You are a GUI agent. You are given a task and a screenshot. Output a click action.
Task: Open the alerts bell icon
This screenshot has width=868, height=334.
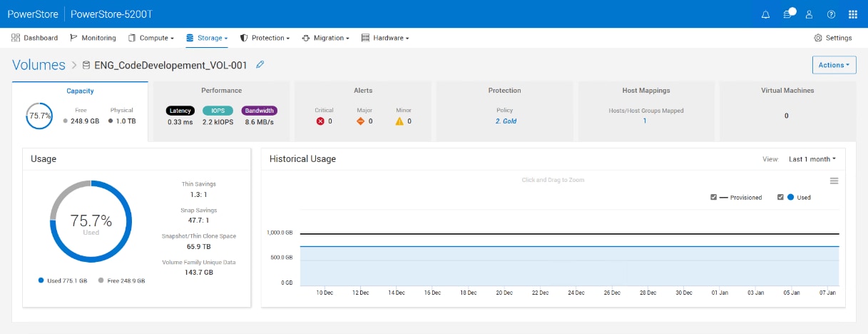pyautogui.click(x=766, y=14)
